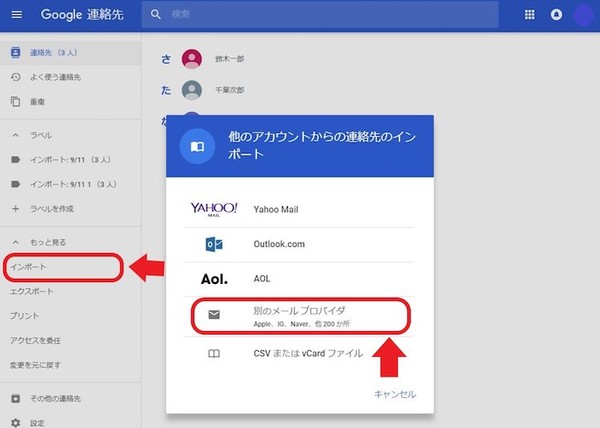Click the plus icon for new label

click(x=15, y=209)
